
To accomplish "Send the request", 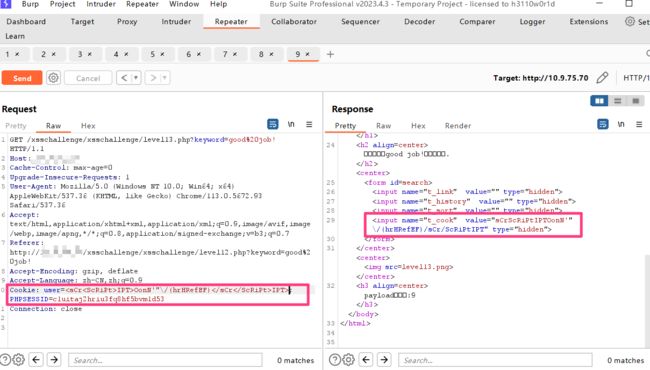I will tap(22, 78).
